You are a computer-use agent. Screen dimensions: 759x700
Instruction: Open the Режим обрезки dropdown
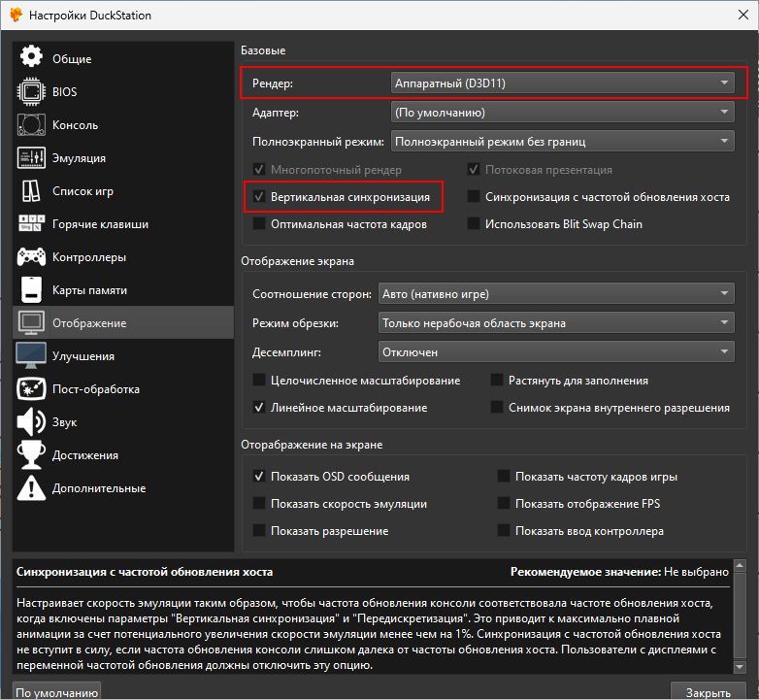pyautogui.click(x=556, y=323)
